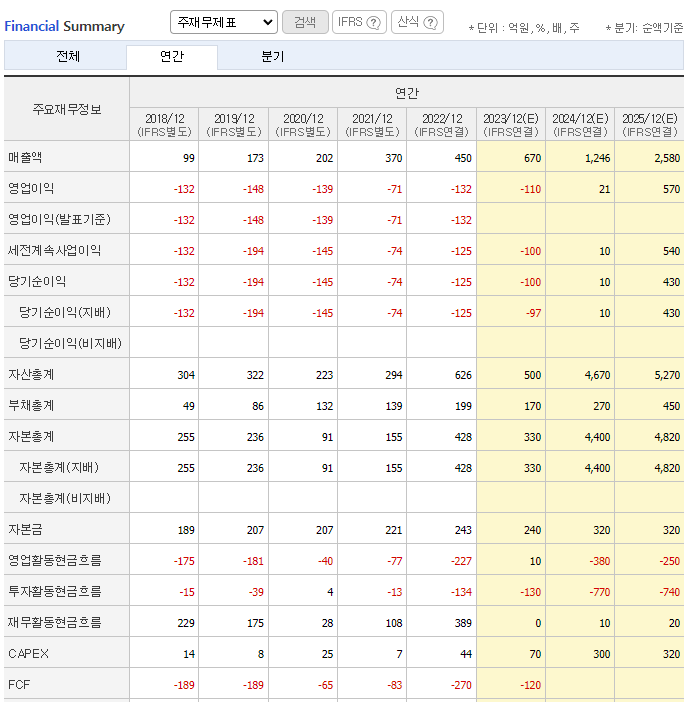Click the 당기순이익(지배) row label
Screen dimensions: 696x702
coord(65,312)
